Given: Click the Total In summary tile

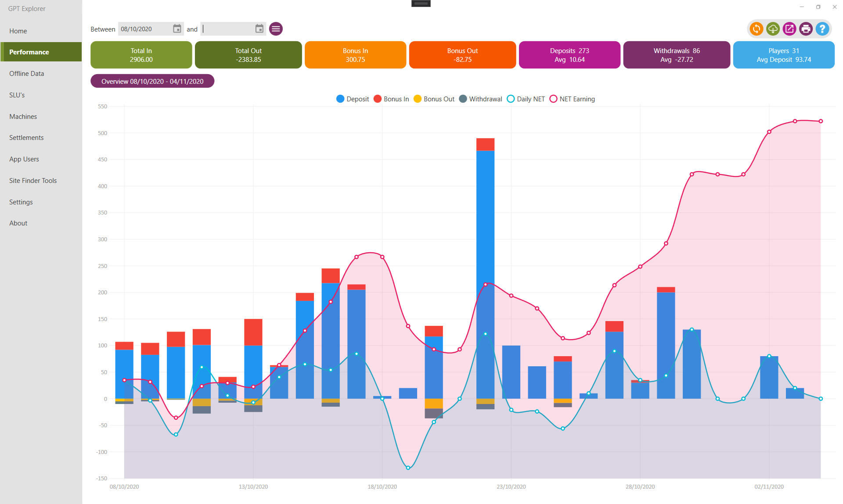Looking at the screenshot, I should pyautogui.click(x=141, y=55).
